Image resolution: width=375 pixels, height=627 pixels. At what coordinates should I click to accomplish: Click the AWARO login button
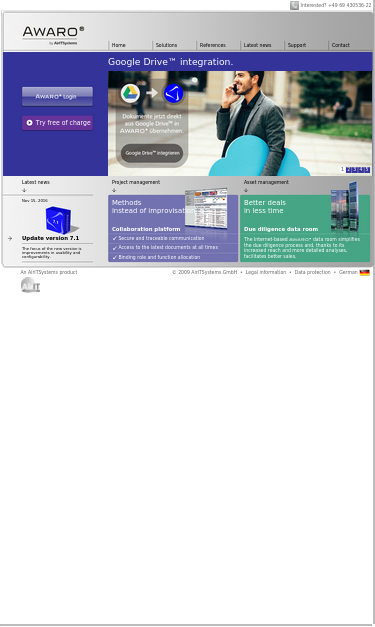[x=58, y=96]
